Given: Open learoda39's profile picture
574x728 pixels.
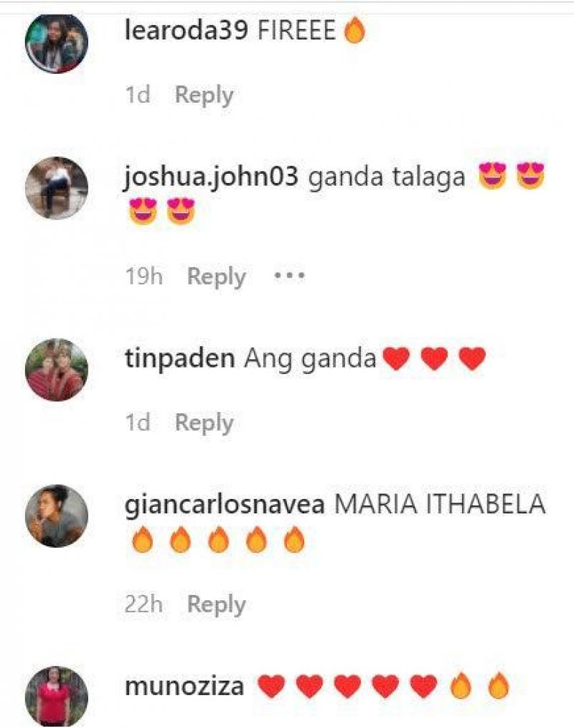Looking at the screenshot, I should (56, 43).
